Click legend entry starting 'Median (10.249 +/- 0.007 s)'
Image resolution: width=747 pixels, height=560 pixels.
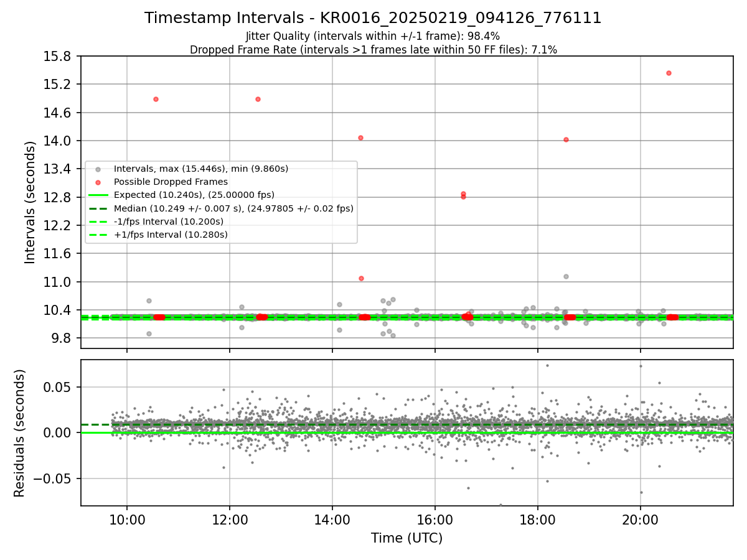[233, 208]
